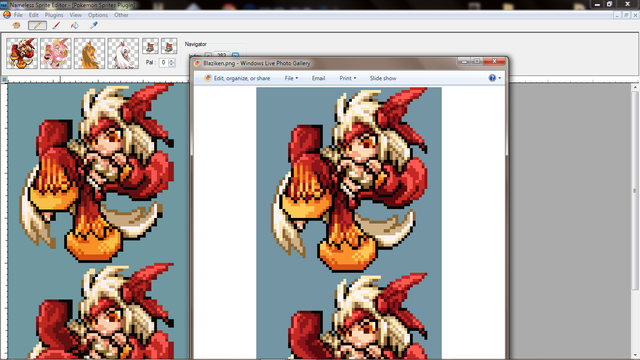Viewport: 640px width, 360px height.
Task: Click the Navigator index number field
Action: click(222, 55)
